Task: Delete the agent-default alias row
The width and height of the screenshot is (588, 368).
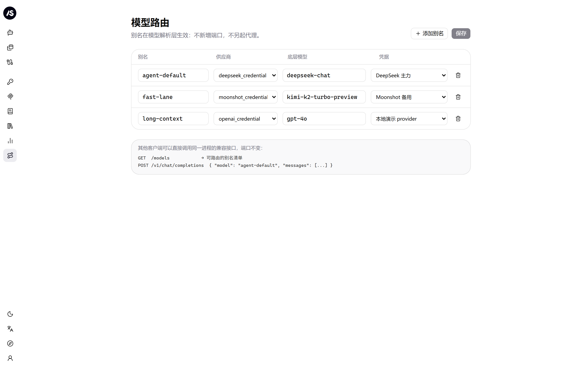Action: point(458,75)
